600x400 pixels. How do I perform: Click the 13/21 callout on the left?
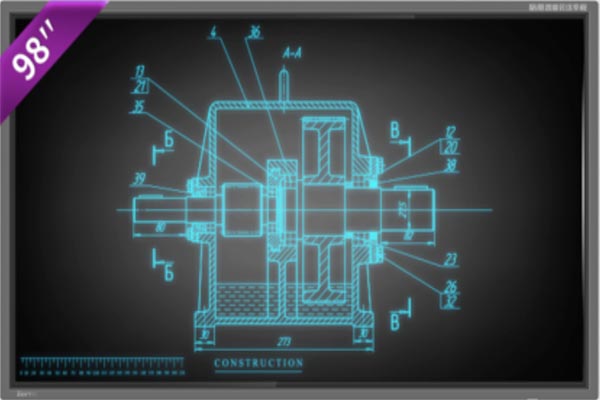pos(139,78)
